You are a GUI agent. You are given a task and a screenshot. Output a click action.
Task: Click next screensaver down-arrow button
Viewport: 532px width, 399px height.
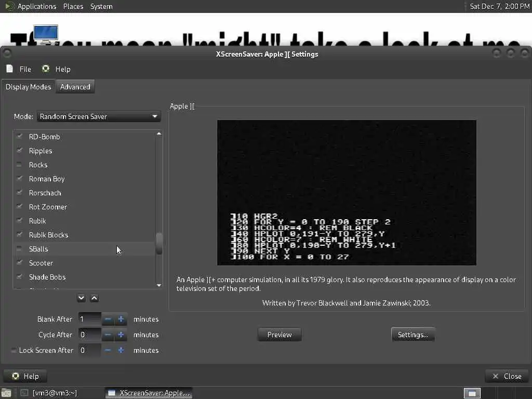[x=81, y=298]
